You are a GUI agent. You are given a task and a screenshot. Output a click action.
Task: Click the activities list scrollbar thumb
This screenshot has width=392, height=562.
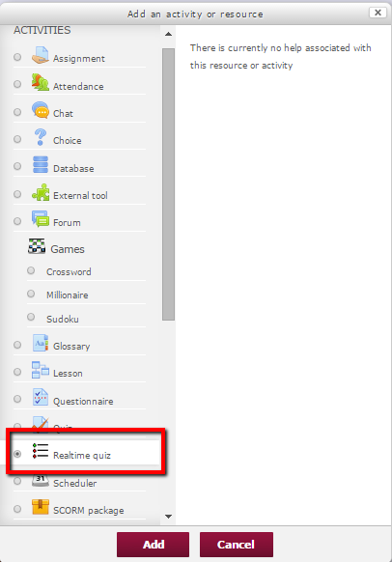tap(168, 184)
